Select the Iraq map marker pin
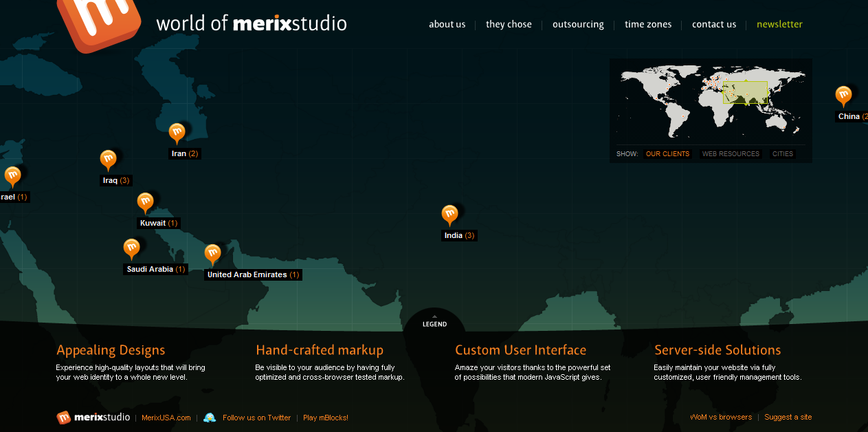This screenshot has height=432, width=868. pos(108,160)
